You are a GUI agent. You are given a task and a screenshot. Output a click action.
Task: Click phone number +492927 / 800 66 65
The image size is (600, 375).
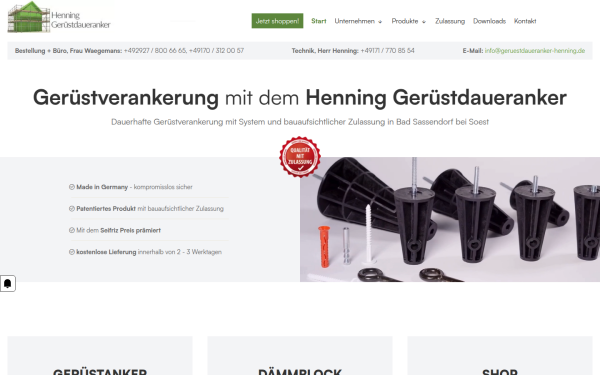point(155,51)
